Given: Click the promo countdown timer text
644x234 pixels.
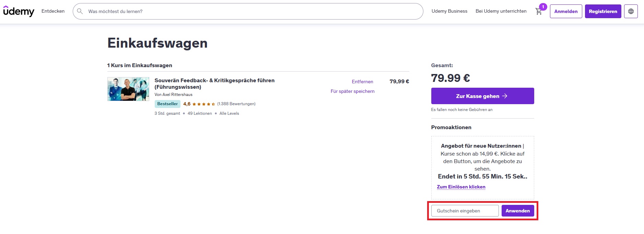Looking at the screenshot, I should tap(482, 176).
